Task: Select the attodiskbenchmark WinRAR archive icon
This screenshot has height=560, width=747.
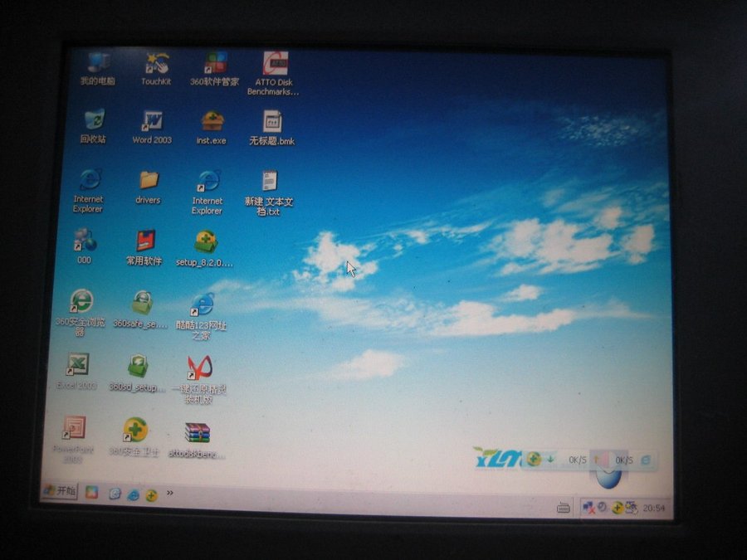Action: point(197,434)
